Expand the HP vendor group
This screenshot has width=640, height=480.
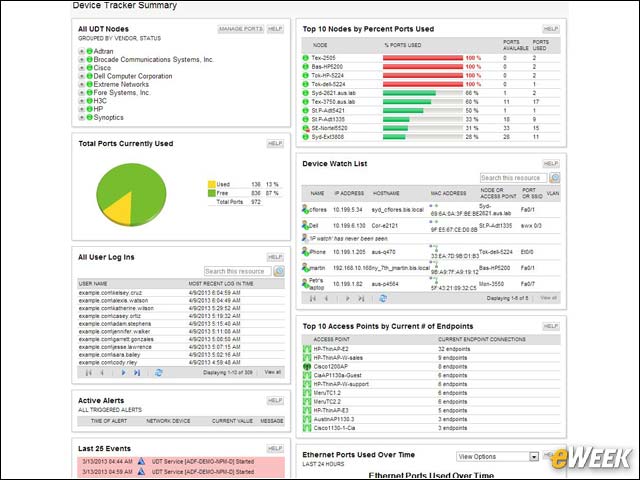(82, 109)
